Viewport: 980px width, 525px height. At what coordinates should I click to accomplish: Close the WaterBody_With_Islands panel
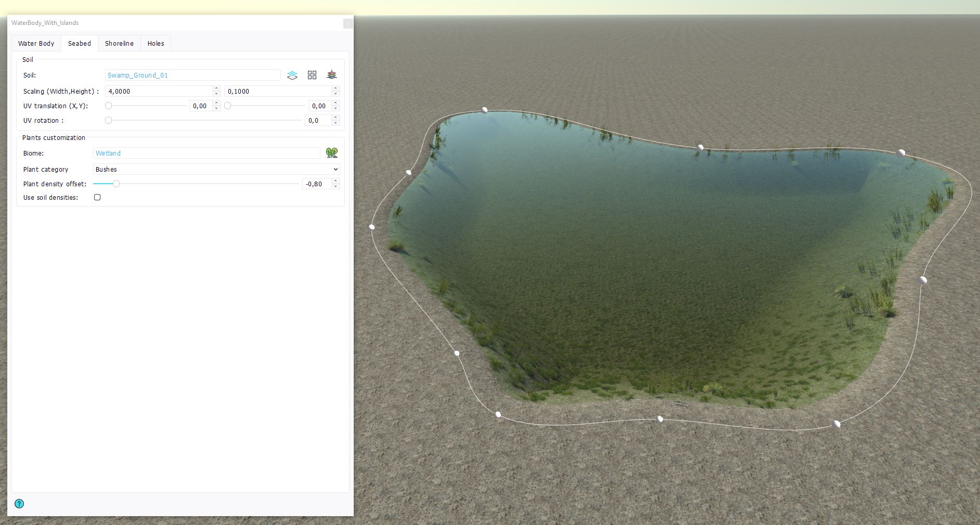pyautogui.click(x=348, y=23)
